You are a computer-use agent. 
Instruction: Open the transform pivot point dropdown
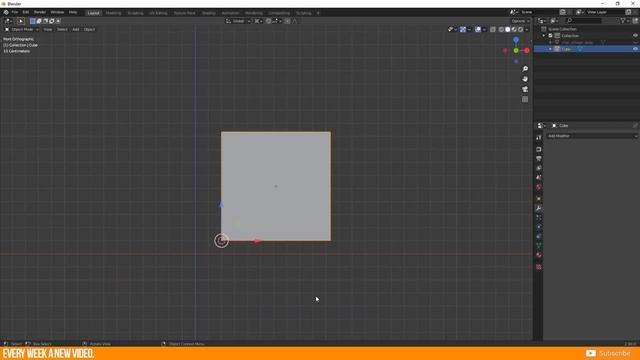(258, 21)
